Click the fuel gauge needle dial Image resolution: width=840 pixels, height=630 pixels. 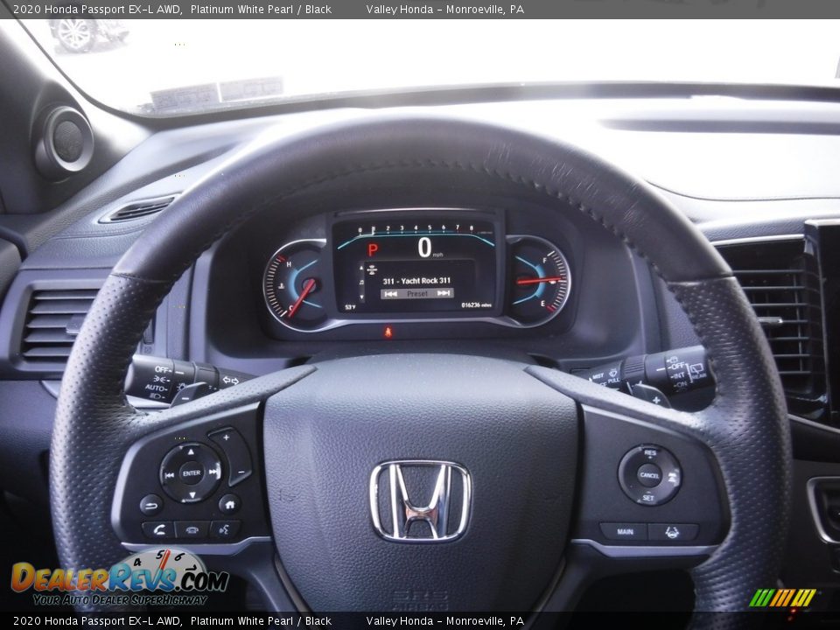coord(539,281)
